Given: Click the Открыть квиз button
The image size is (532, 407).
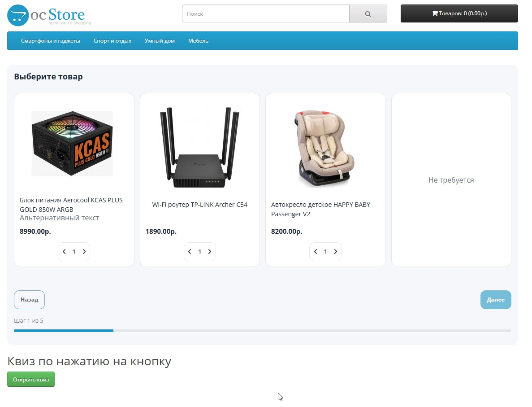Looking at the screenshot, I should coord(31,379).
